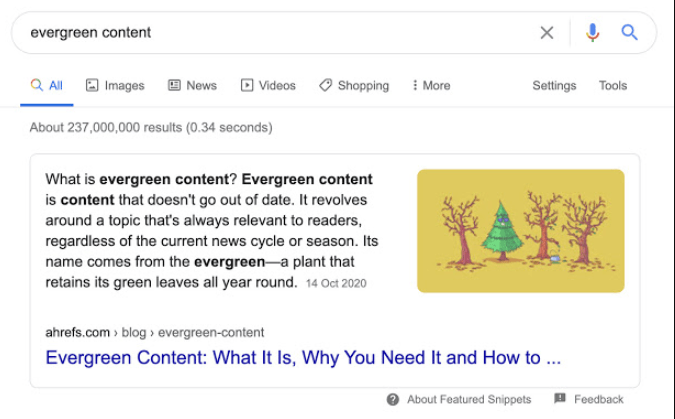The width and height of the screenshot is (675, 419).
Task: Click the evergreen tree snippet image
Action: 520,231
